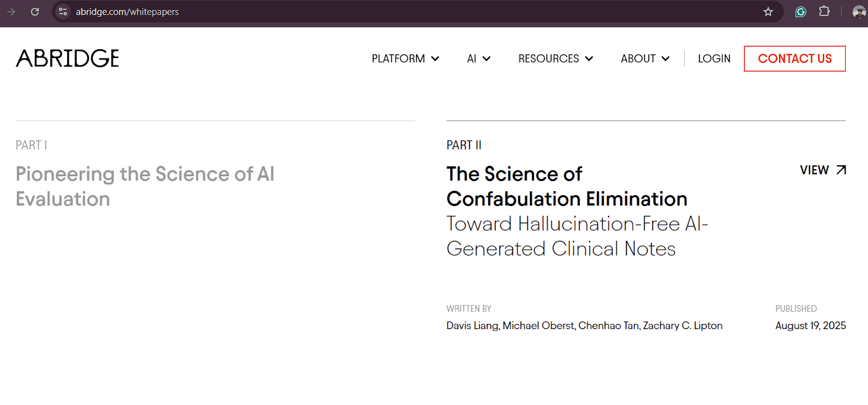Click the browser forward arrow icon
868x405 pixels.
coord(11,11)
